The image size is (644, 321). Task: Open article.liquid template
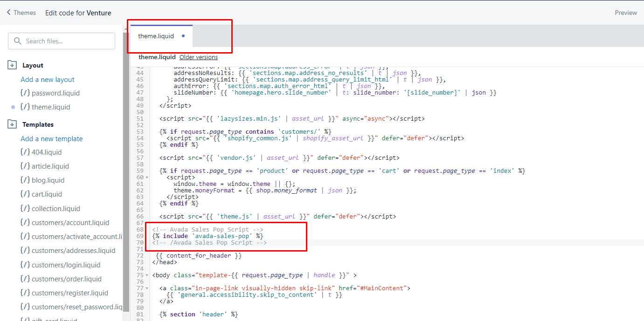point(50,166)
